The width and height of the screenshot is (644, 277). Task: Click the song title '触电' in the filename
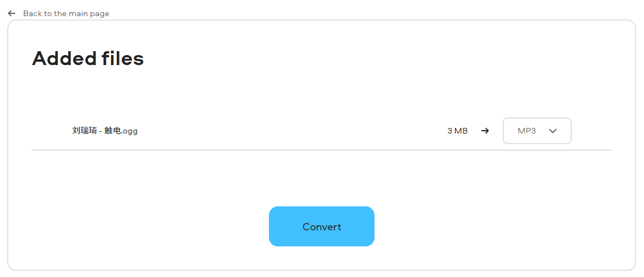pos(112,131)
